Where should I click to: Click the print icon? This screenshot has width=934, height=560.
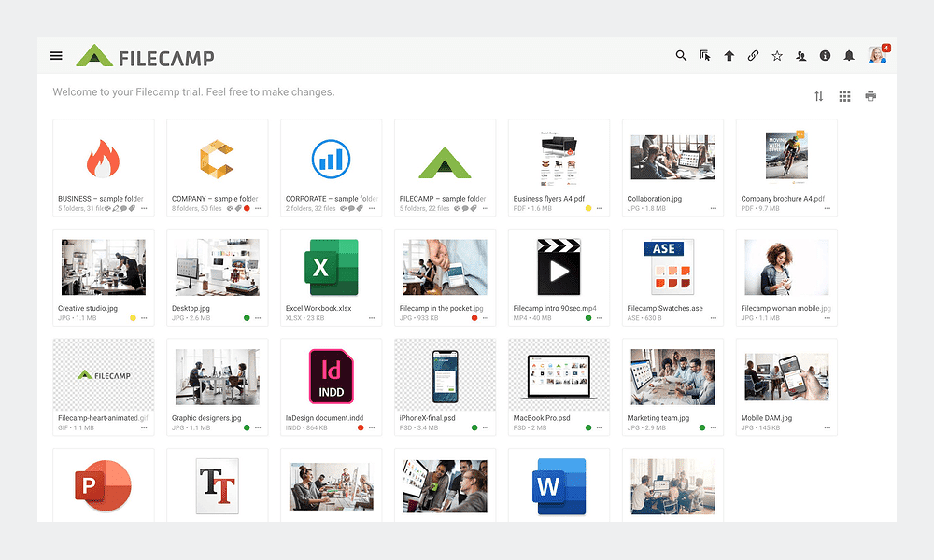pyautogui.click(x=870, y=96)
